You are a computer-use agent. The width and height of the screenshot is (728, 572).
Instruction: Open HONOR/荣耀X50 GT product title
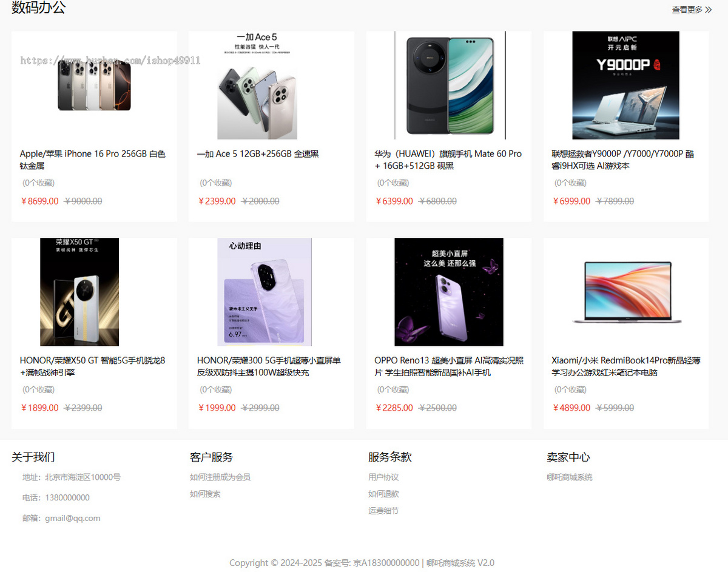(x=93, y=366)
